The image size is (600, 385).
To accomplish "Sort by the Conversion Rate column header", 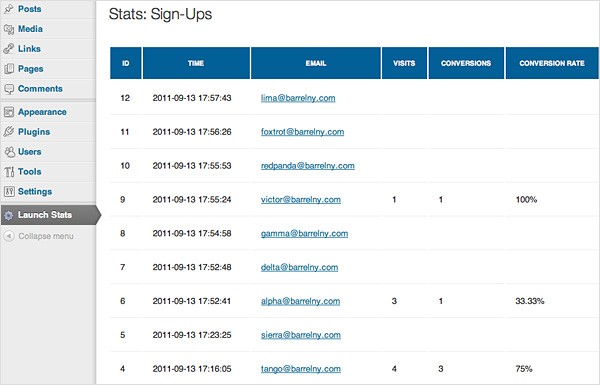I will tap(552, 63).
